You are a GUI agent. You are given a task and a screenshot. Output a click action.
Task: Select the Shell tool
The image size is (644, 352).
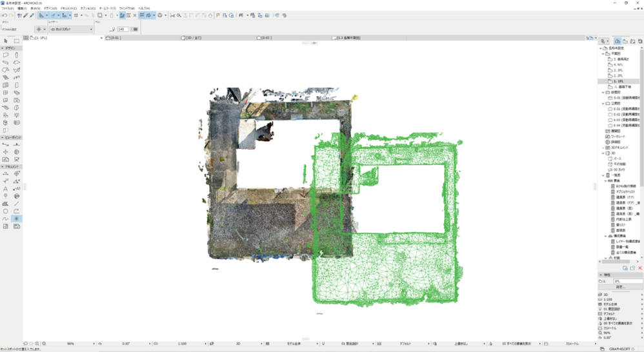coord(16,70)
